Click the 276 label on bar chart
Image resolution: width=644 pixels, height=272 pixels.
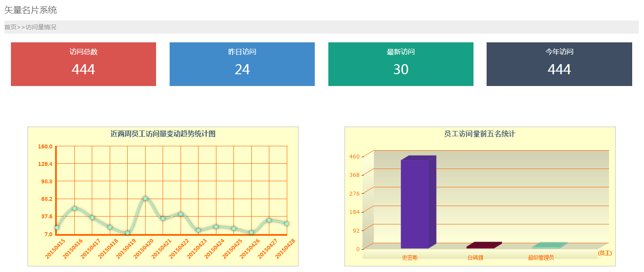355,193
